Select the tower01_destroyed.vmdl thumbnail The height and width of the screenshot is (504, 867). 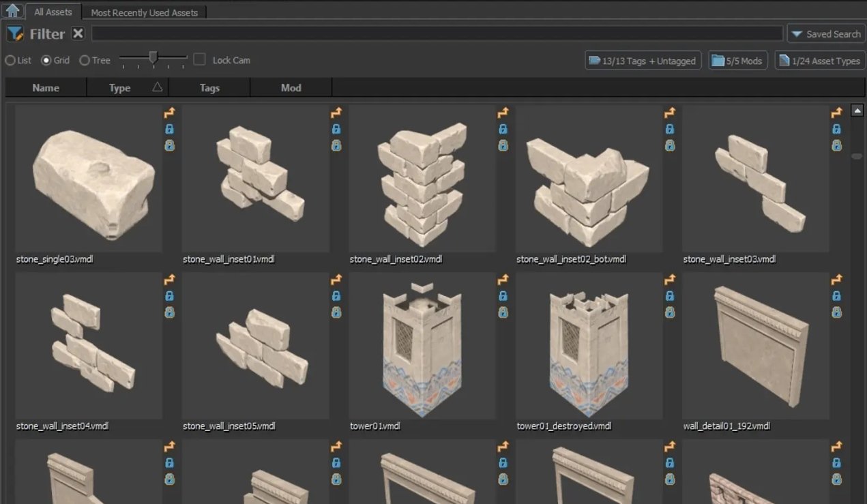click(589, 346)
